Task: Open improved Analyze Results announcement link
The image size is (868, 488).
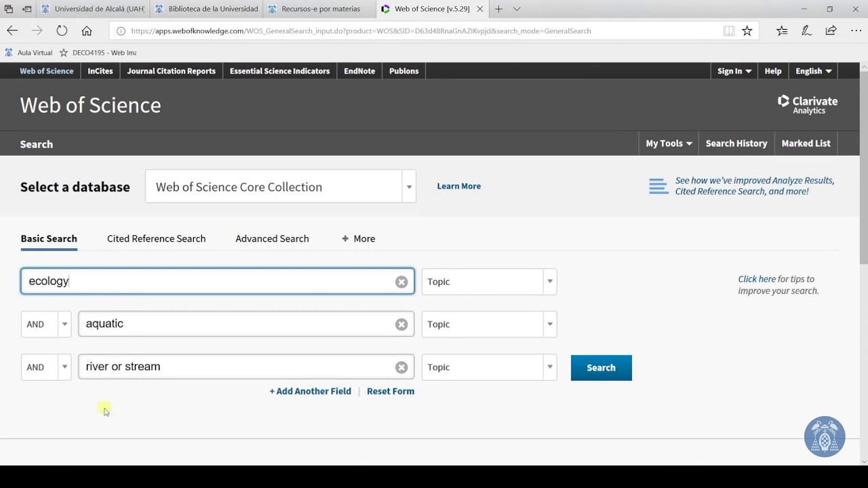Action: click(x=755, y=186)
